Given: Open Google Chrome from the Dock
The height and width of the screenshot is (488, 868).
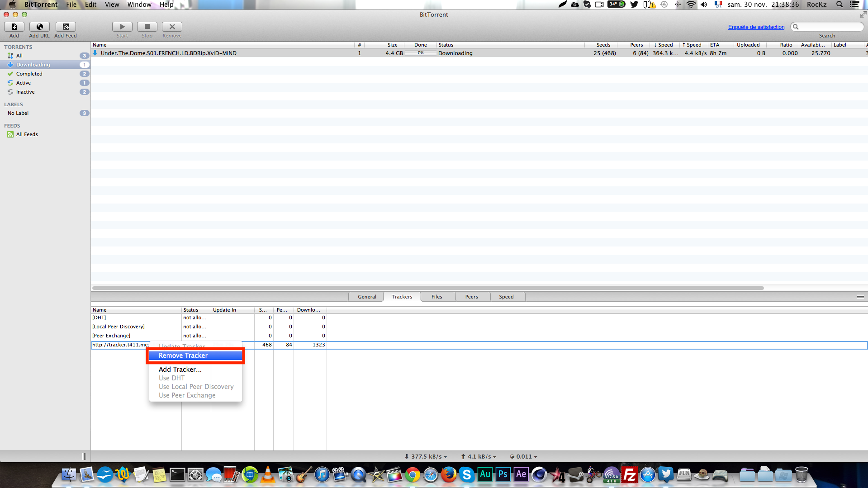Looking at the screenshot, I should click(x=413, y=475).
